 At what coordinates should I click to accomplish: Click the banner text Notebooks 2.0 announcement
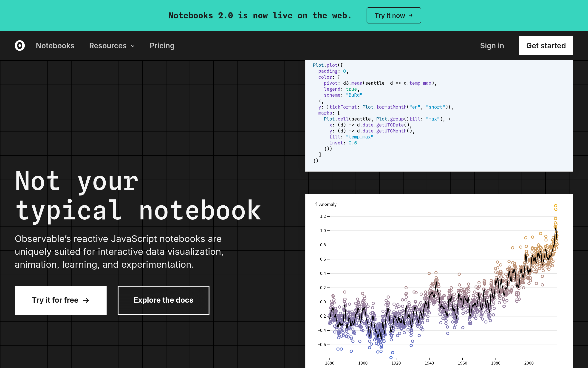tap(260, 16)
